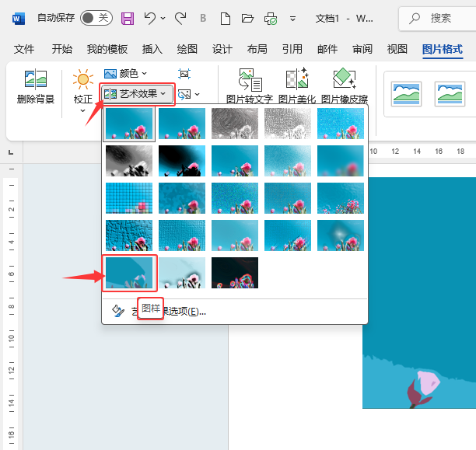Switch to the 开始 tab
This screenshot has height=450, width=476.
click(x=62, y=49)
